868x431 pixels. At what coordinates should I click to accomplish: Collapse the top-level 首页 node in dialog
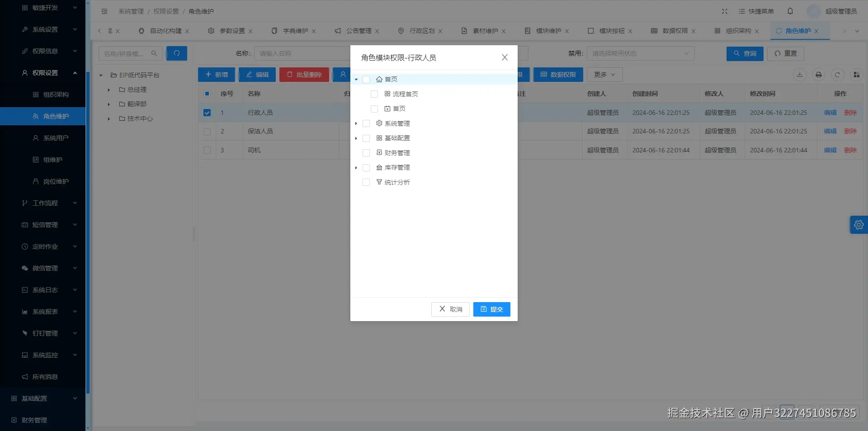click(x=356, y=80)
